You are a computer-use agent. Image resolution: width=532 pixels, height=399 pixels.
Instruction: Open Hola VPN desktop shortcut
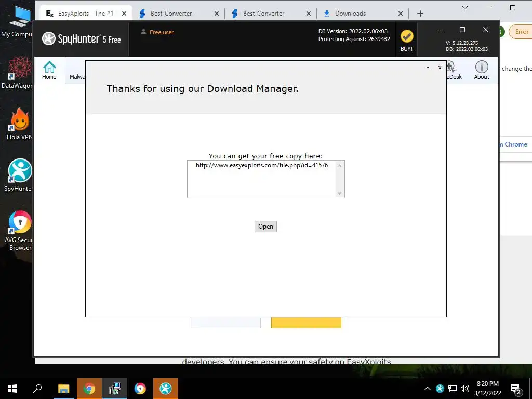pyautogui.click(x=19, y=124)
